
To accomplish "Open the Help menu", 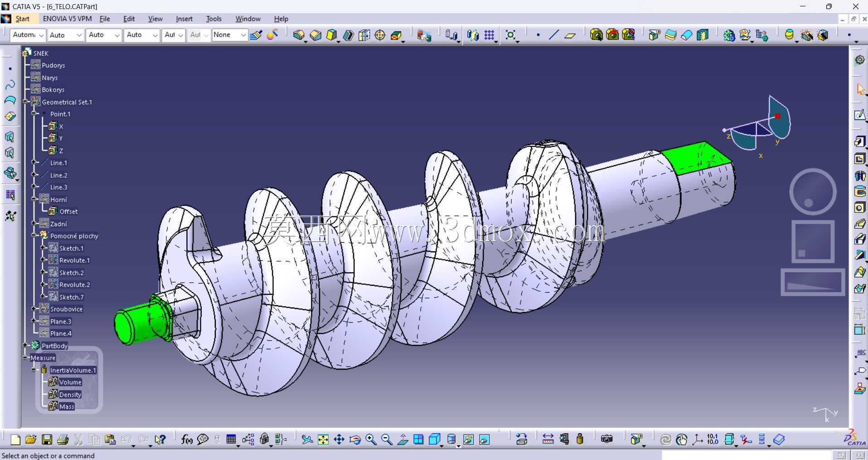I will [281, 19].
